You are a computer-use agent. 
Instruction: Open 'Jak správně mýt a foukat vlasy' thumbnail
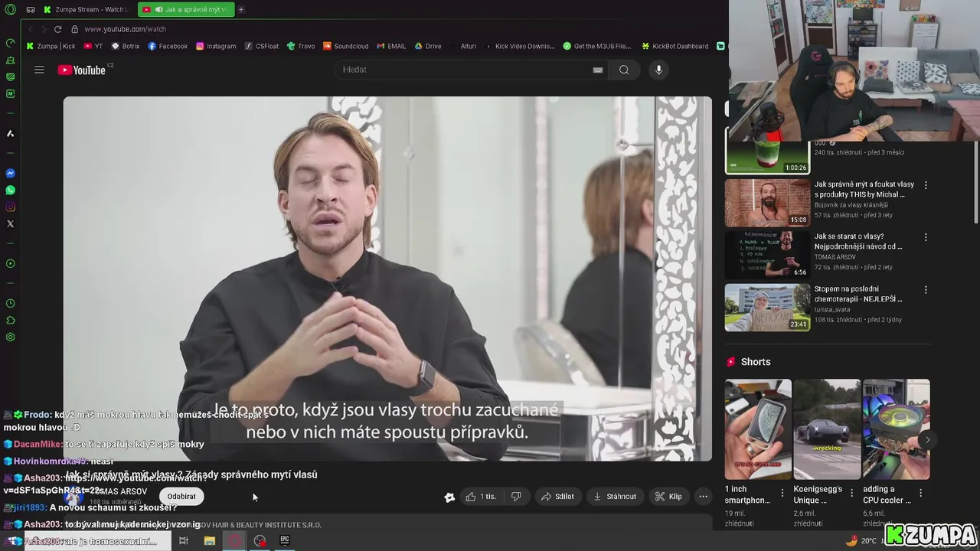pyautogui.click(x=767, y=203)
